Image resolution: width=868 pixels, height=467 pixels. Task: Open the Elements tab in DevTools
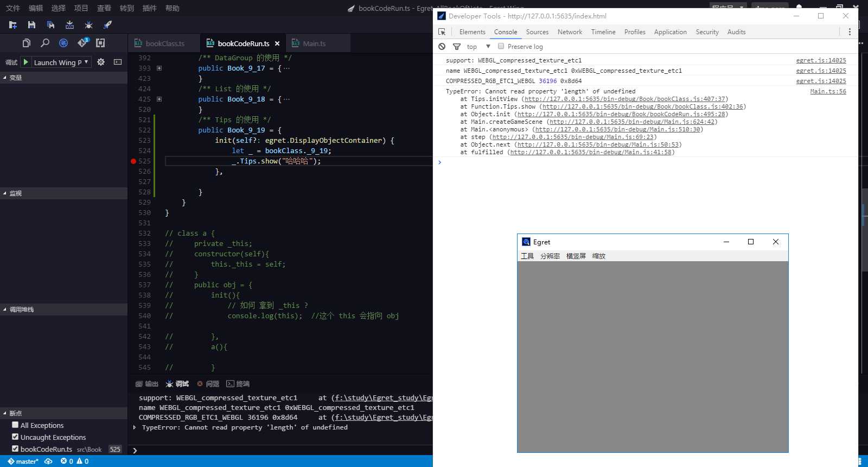(x=473, y=32)
